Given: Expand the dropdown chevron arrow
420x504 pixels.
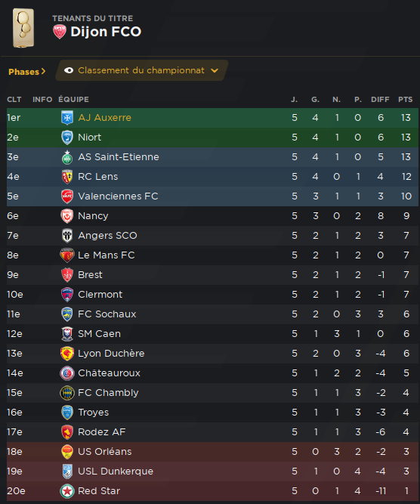Looking at the screenshot, I should click(215, 71).
